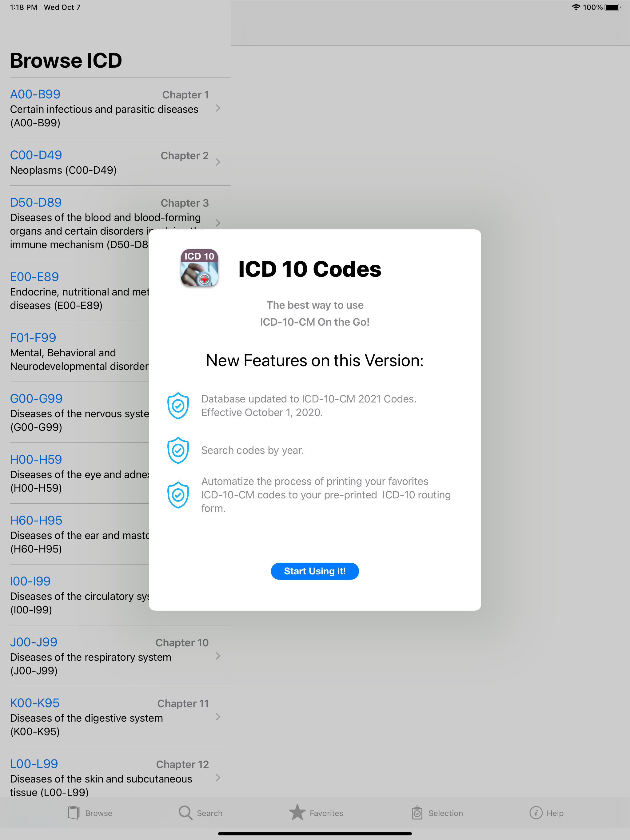The width and height of the screenshot is (630, 840).
Task: Click shield icon beside printing favorites feature
Action: pos(178,495)
